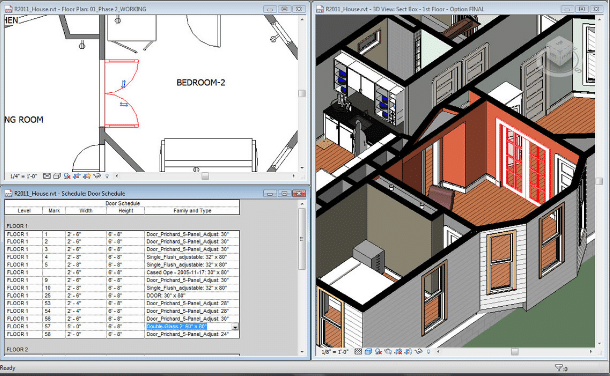Viewport: 610px width, 376px height.
Task: Click the Width column header in Door Schedule
Action: coord(86,211)
